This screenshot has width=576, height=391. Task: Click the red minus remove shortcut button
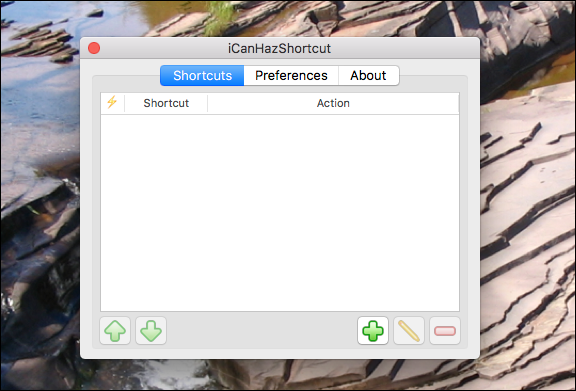pyautogui.click(x=444, y=331)
